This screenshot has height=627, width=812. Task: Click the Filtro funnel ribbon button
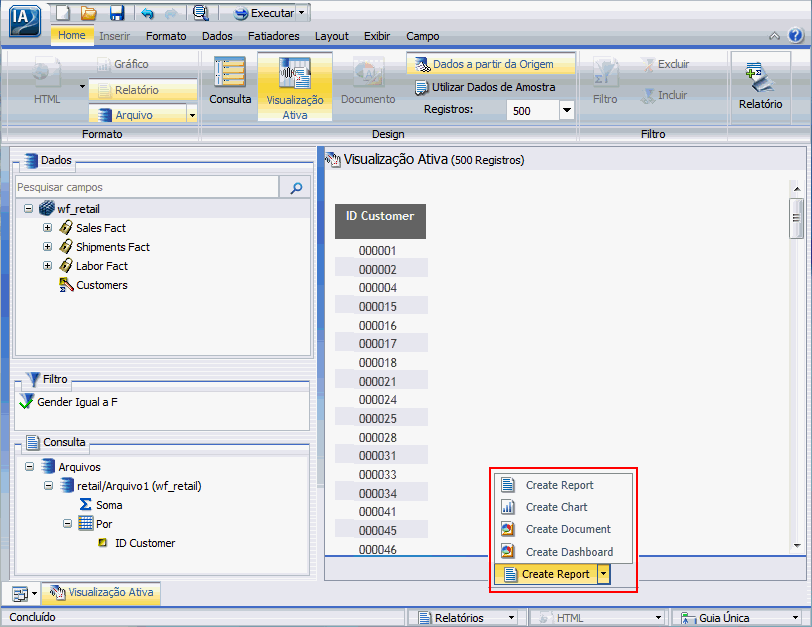click(x=605, y=81)
